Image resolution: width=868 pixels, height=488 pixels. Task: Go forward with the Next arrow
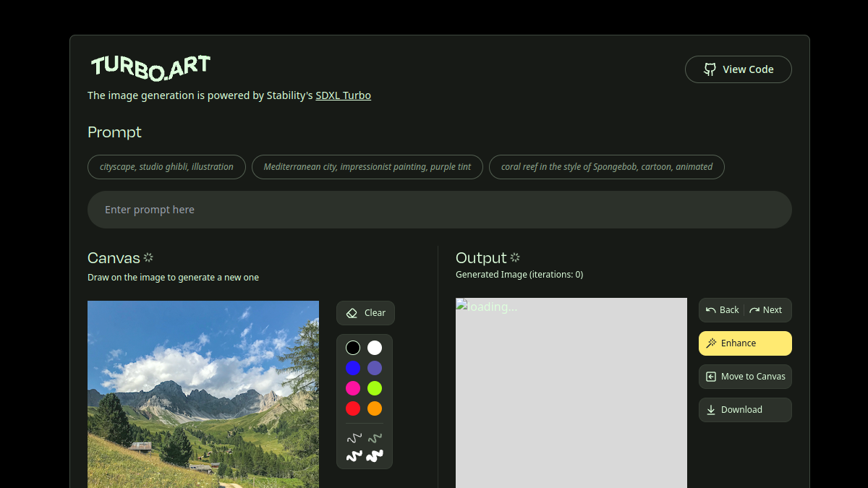766,310
